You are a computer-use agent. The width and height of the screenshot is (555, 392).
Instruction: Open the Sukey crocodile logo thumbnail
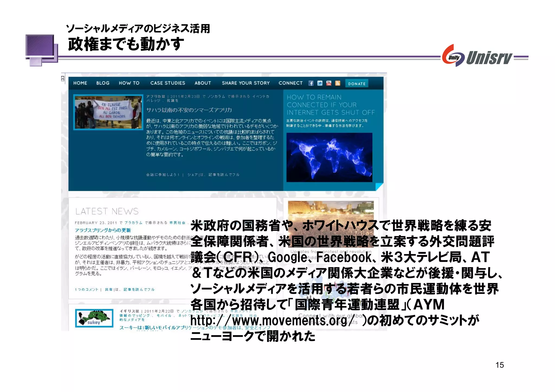coord(94,318)
